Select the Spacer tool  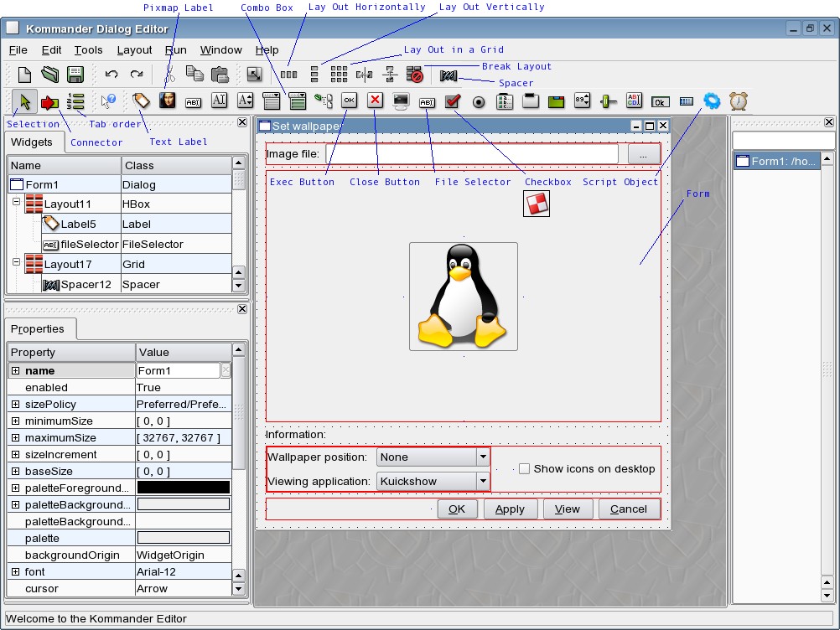(x=449, y=75)
